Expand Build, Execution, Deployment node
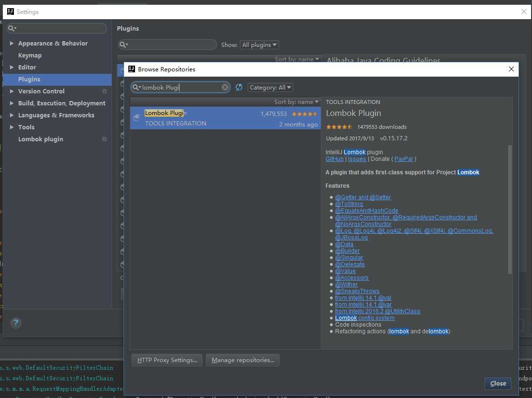532x398 pixels. click(x=11, y=103)
